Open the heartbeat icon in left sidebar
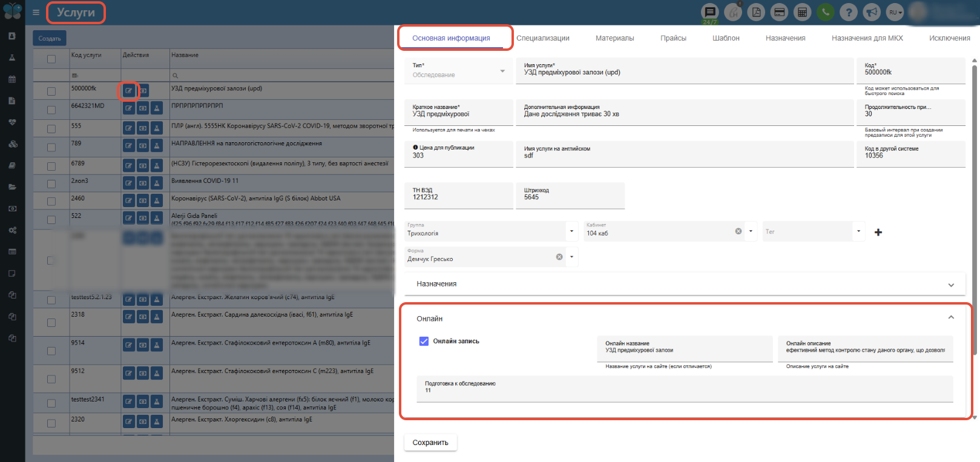Viewport: 980px width, 462px height. 12,122
